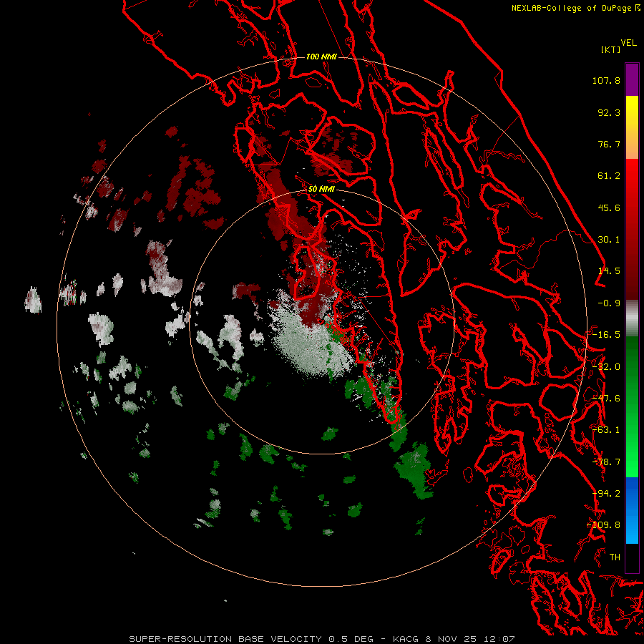Click the 50 NMI range ring label
Screen dimensions: 644x644
pos(321,190)
